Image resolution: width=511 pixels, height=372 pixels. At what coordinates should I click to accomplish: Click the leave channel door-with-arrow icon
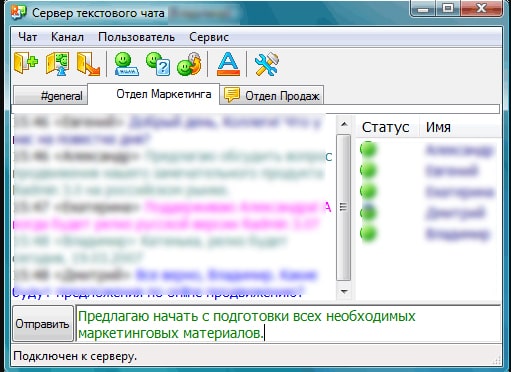(88, 64)
